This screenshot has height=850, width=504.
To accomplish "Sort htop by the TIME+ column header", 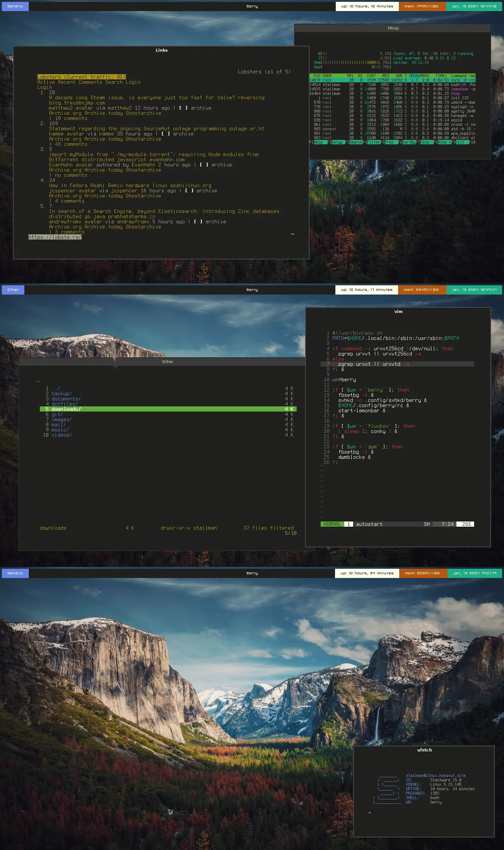I will click(441, 76).
